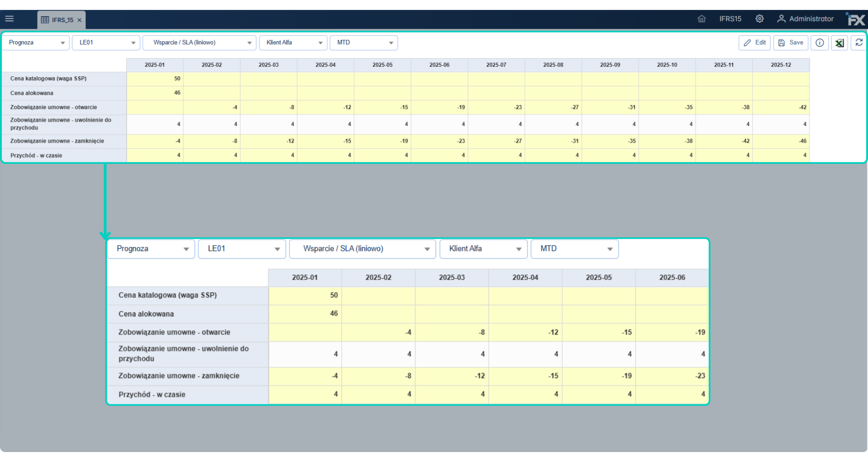The image size is (868, 462).
Task: Click the -42 cell in otwarcie row, 2025-12
Action: point(781,108)
